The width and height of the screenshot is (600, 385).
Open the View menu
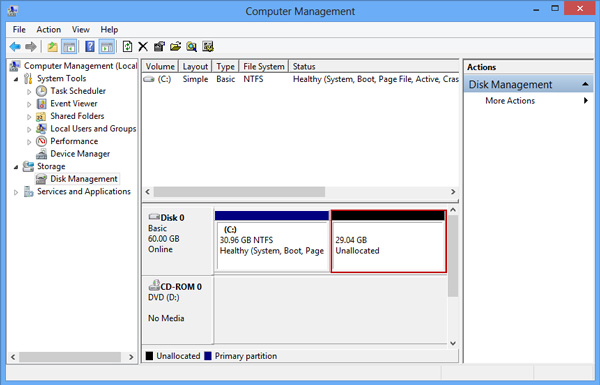(81, 29)
